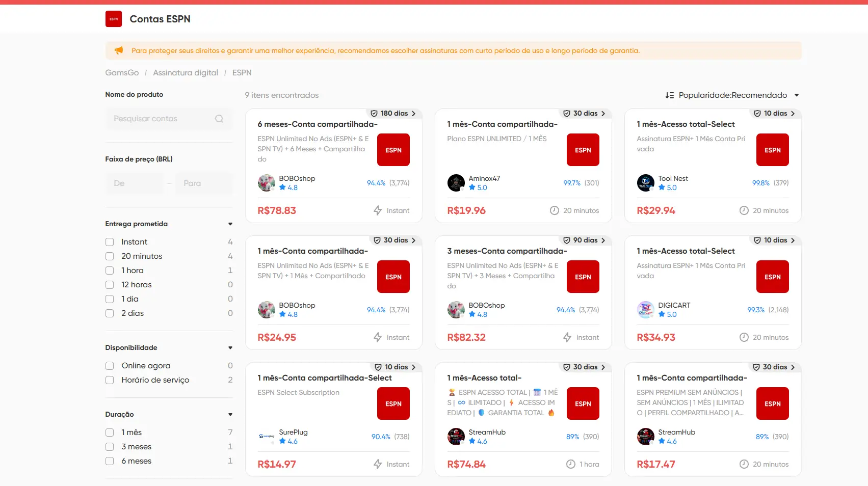868x486 pixels.
Task: Click the clock icon beside 1 hora on R$74.84 card
Action: (x=571, y=464)
